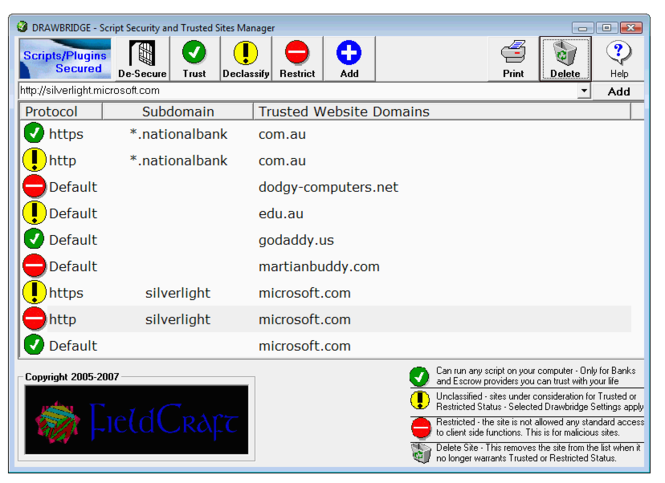Click silverlight subdomain in highlighted http row
Viewport: 665px width, 483px height.
pos(178,319)
